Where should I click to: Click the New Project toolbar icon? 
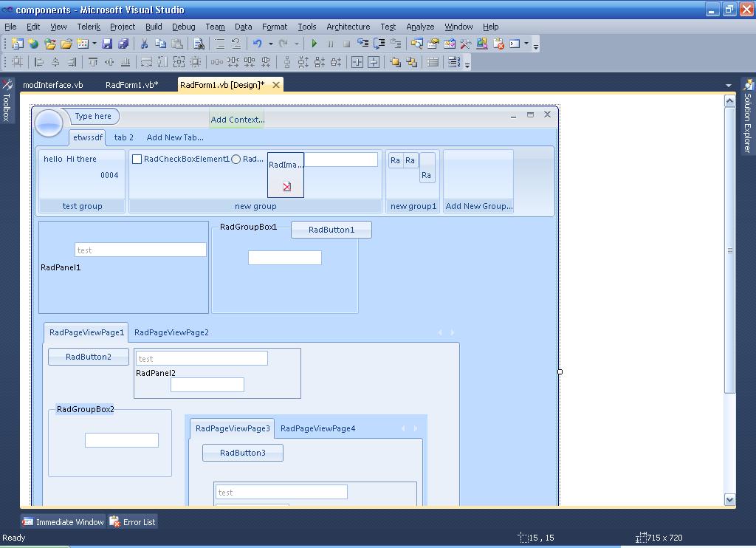[x=18, y=44]
